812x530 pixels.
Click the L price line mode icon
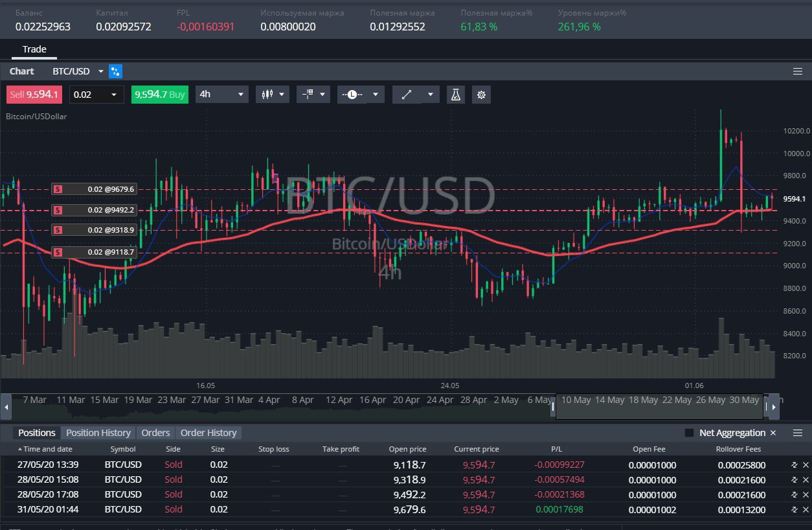[352, 95]
